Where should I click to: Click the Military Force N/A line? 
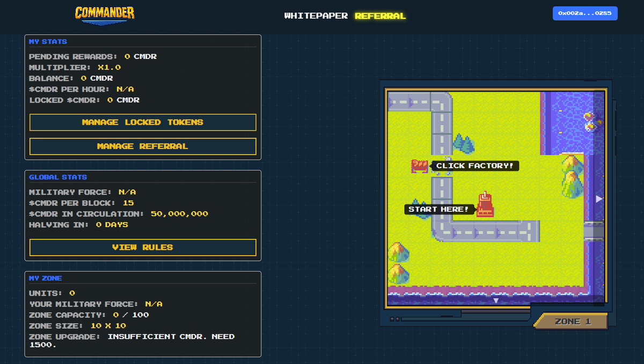(83, 192)
